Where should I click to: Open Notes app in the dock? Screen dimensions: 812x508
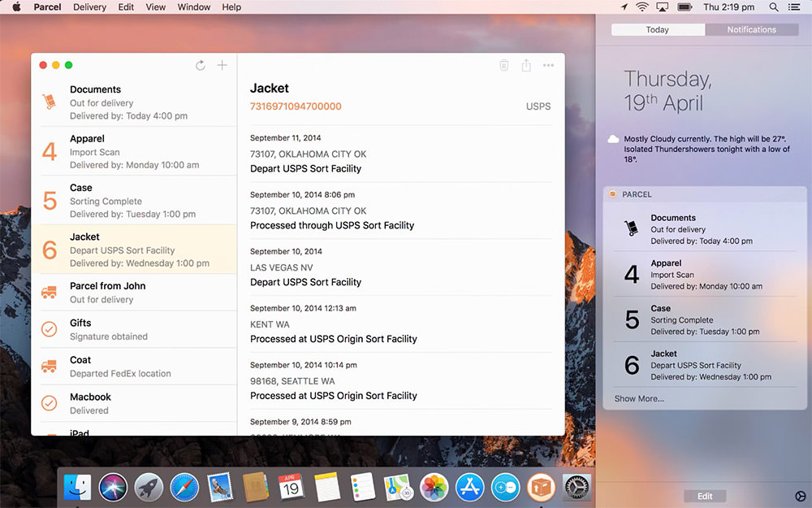coord(326,488)
